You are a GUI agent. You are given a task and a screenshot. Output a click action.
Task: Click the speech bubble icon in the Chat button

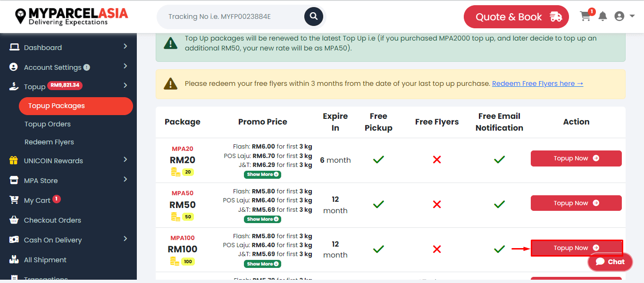point(600,261)
